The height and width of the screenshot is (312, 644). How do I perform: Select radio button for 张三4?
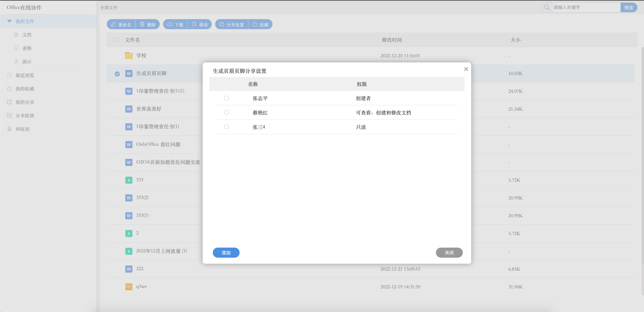(x=227, y=127)
